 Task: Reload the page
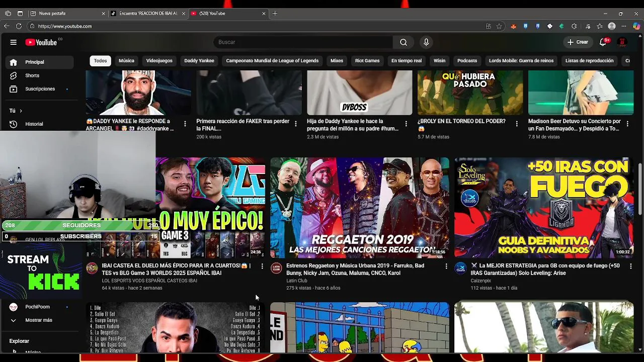click(x=19, y=26)
